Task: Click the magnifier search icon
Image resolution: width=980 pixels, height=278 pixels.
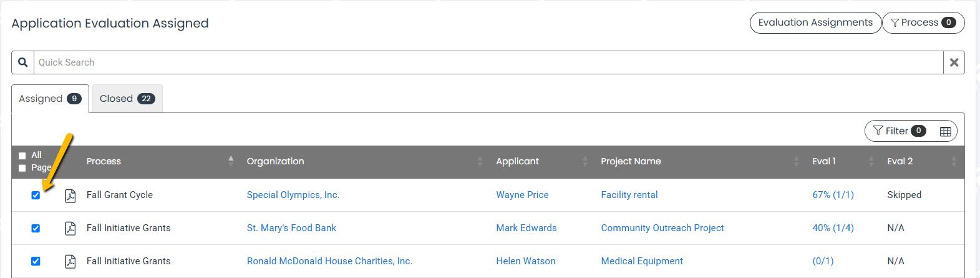Action: (x=22, y=62)
